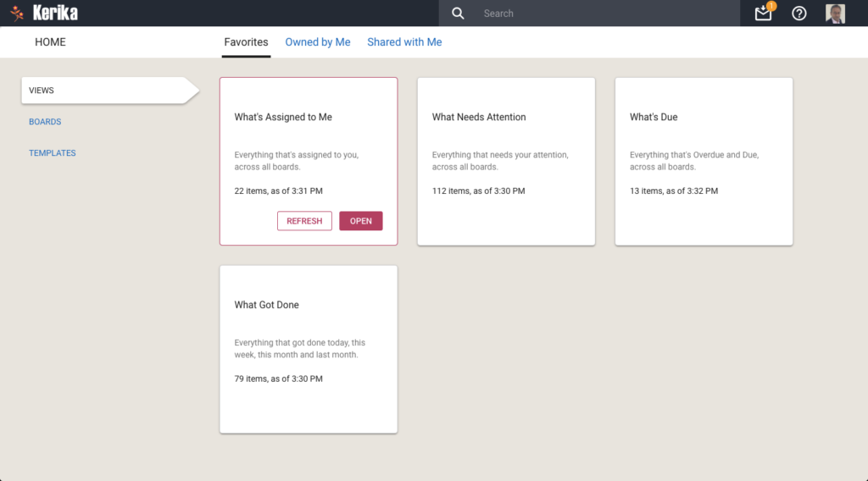Open the help question mark icon
Viewport: 868px width, 481px height.
(x=798, y=14)
